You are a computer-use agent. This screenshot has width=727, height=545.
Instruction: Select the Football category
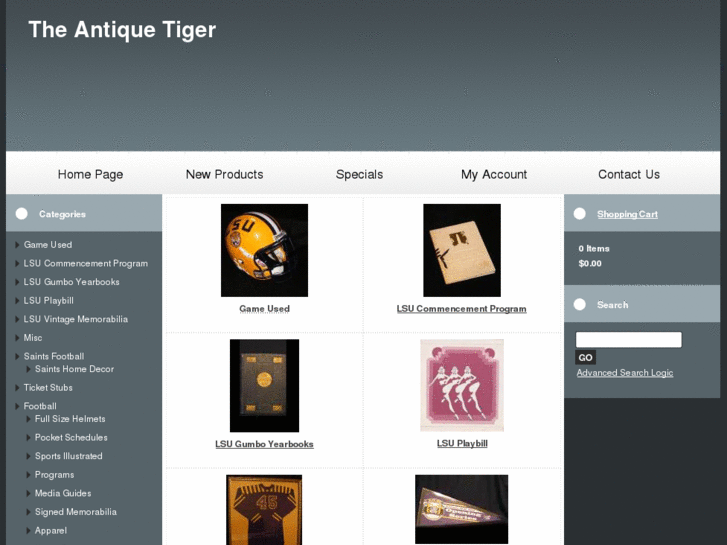pyautogui.click(x=40, y=406)
